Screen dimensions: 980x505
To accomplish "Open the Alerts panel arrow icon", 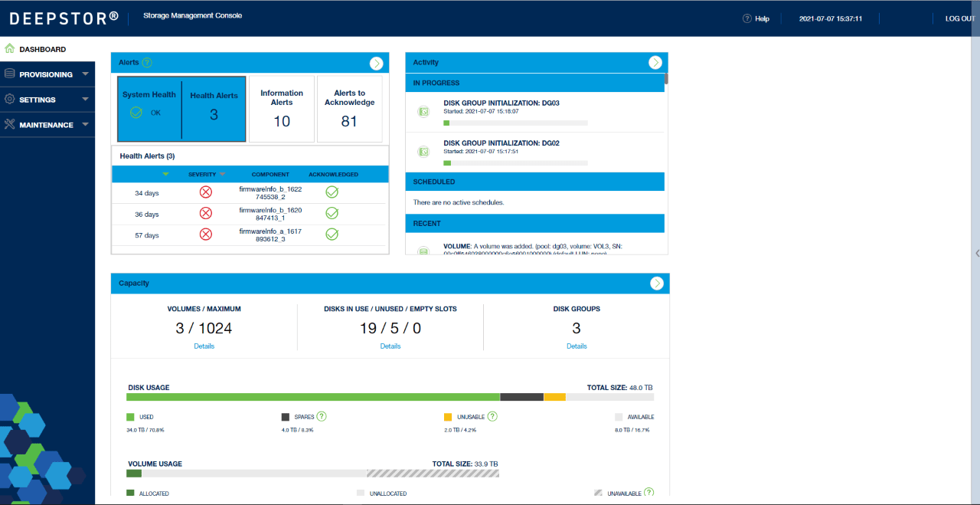I will point(376,64).
